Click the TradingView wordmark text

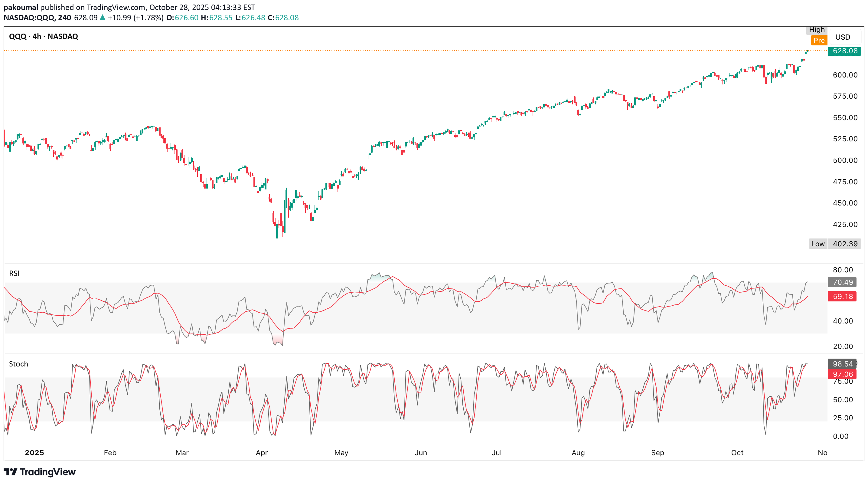click(x=47, y=471)
